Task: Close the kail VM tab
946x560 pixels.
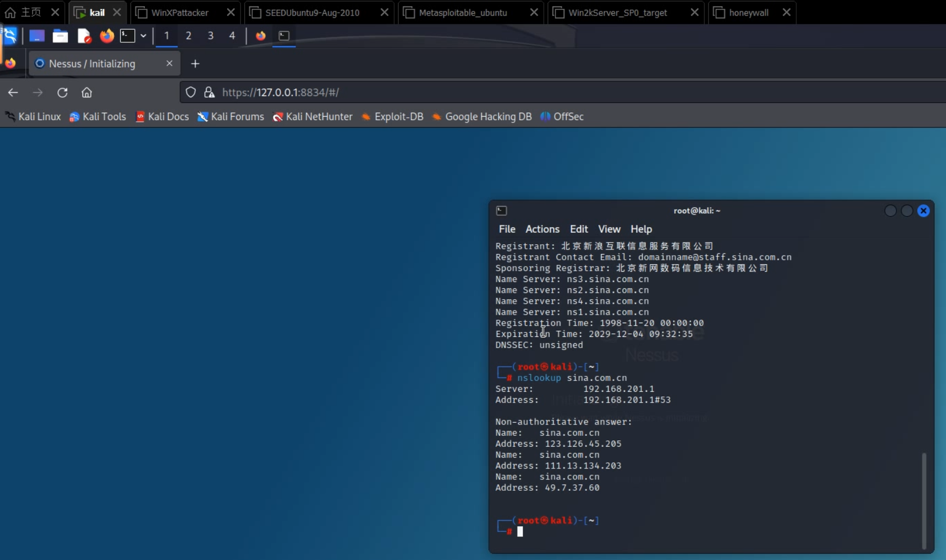Action: [x=117, y=12]
